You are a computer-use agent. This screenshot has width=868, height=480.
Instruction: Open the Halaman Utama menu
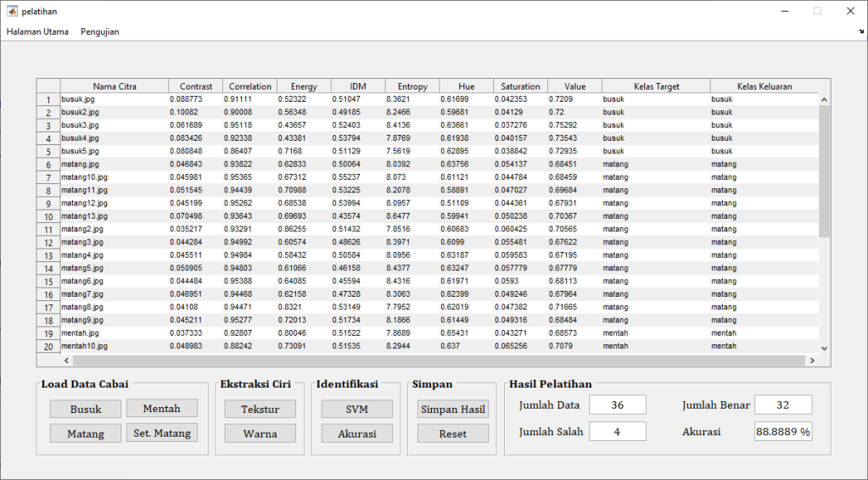pos(37,31)
